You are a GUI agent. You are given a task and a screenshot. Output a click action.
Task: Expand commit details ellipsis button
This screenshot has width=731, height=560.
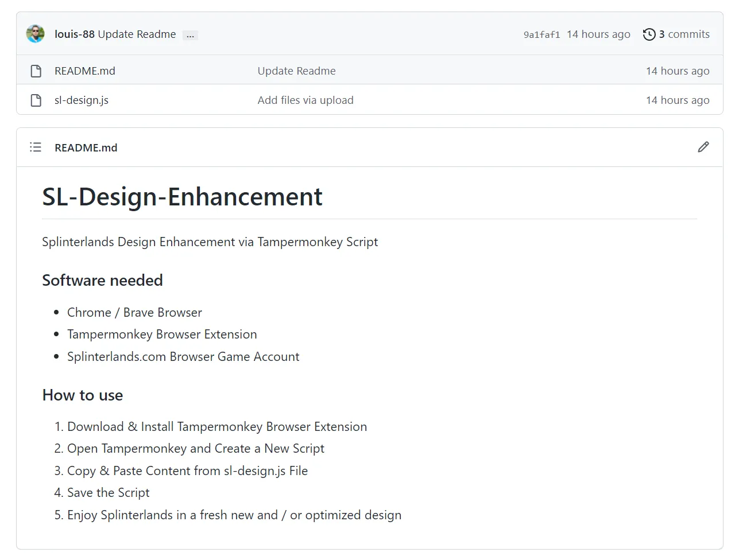190,36
